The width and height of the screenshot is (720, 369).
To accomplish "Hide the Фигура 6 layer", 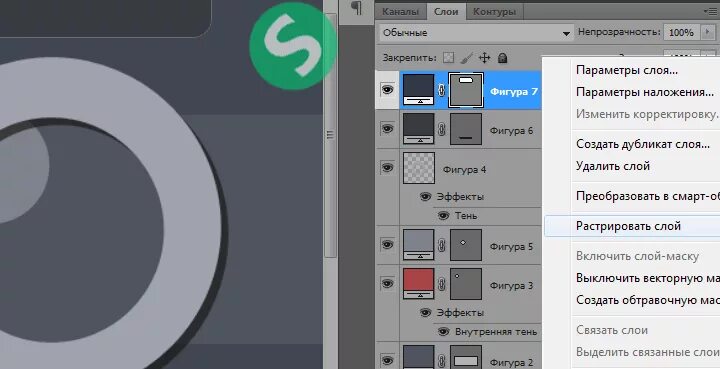I will (388, 129).
